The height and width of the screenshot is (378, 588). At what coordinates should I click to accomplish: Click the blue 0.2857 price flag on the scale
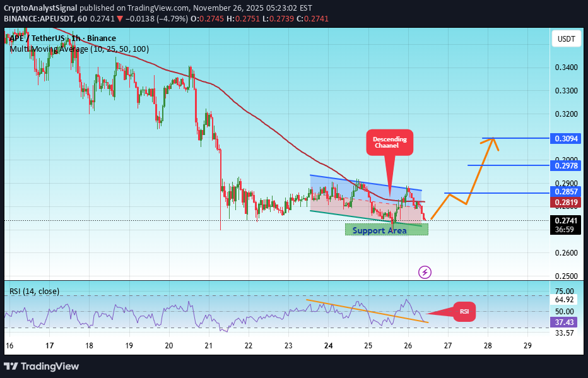(565, 191)
